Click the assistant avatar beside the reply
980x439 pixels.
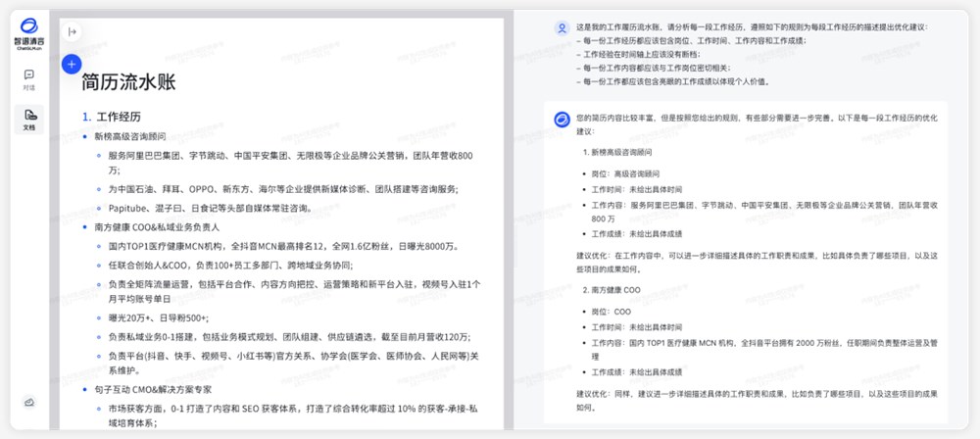click(562, 119)
